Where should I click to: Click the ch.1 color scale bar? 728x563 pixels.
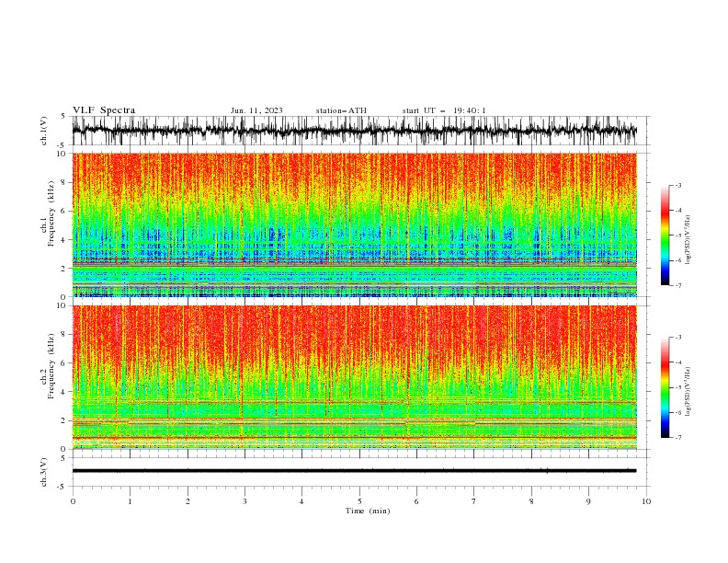tap(665, 236)
